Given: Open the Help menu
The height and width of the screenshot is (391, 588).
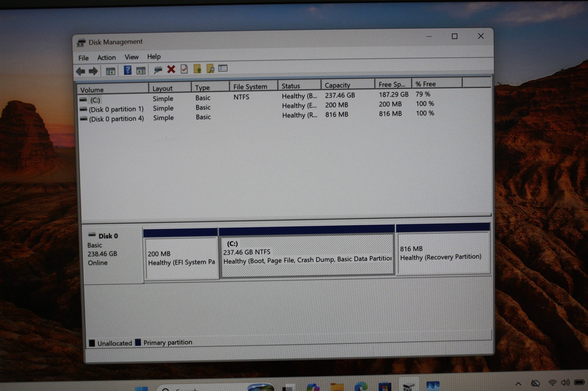Looking at the screenshot, I should pos(154,57).
